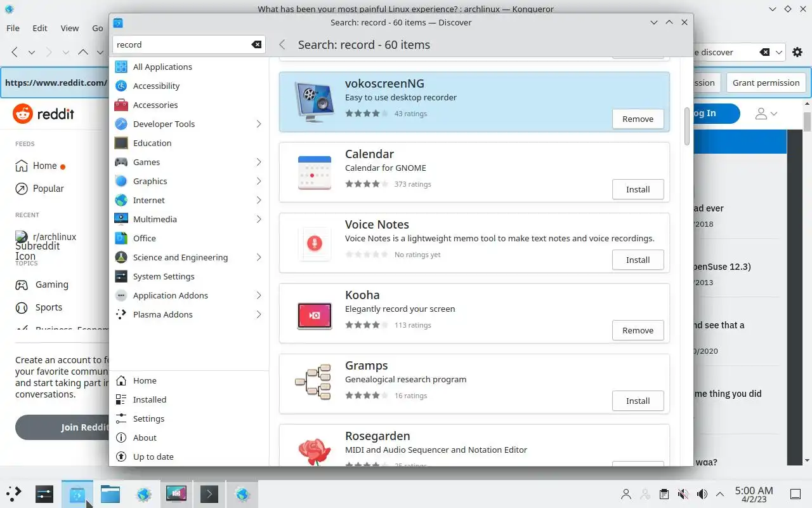Open Discover Settings page
The width and height of the screenshot is (812, 508).
[x=188, y=418]
